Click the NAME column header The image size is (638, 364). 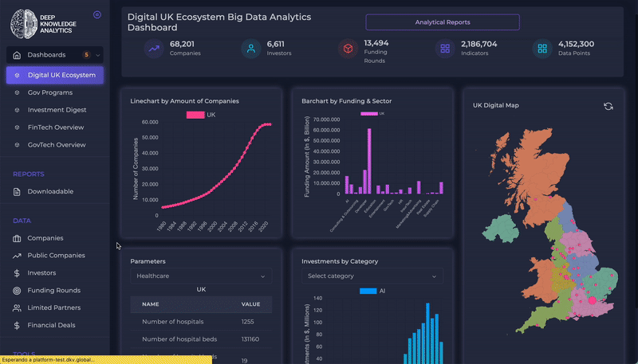pos(151,304)
